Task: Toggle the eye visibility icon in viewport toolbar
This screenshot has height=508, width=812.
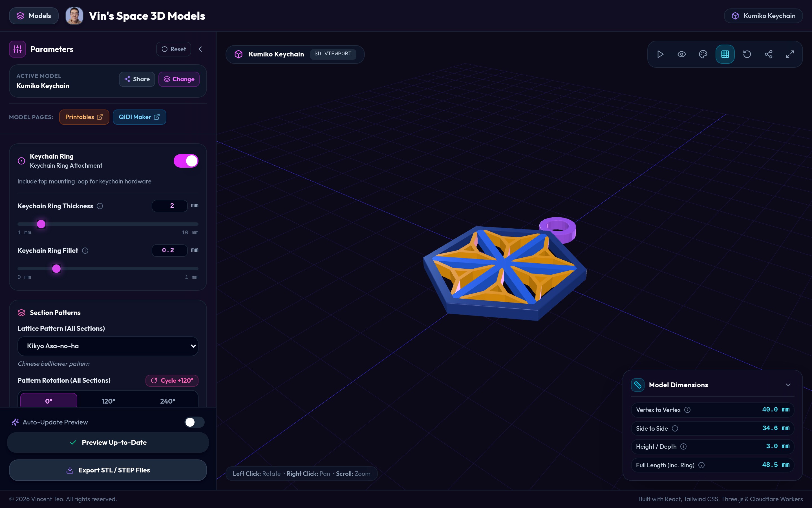Action: (681, 54)
